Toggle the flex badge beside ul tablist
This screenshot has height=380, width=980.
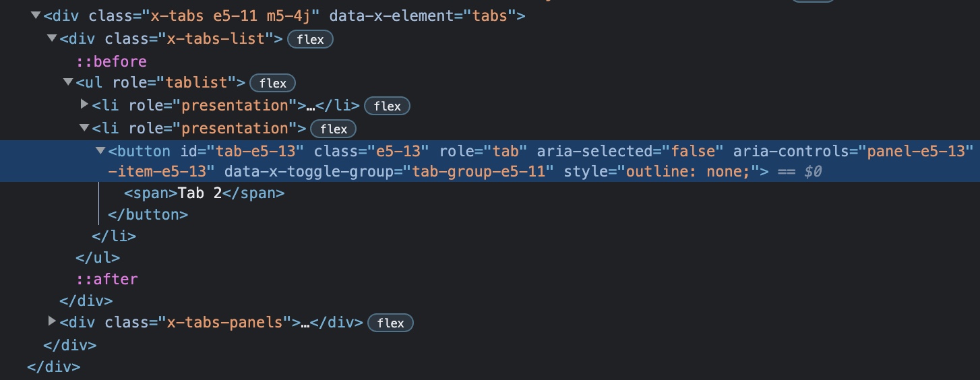point(272,84)
